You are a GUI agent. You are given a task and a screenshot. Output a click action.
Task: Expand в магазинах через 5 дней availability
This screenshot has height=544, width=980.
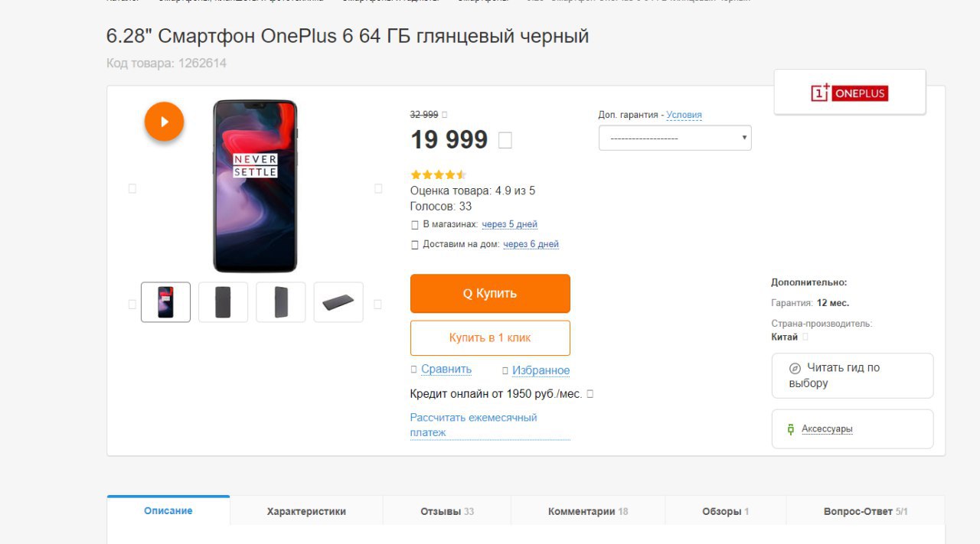[x=509, y=224]
